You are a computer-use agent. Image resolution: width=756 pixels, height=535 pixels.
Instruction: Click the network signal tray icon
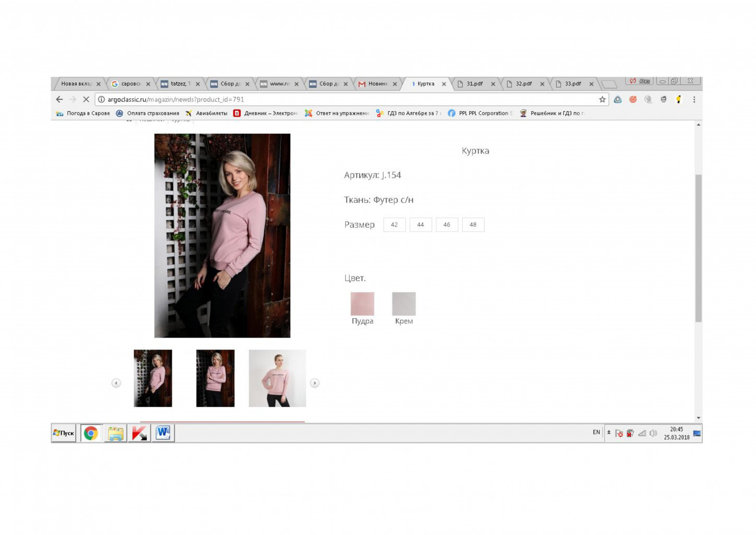point(642,433)
